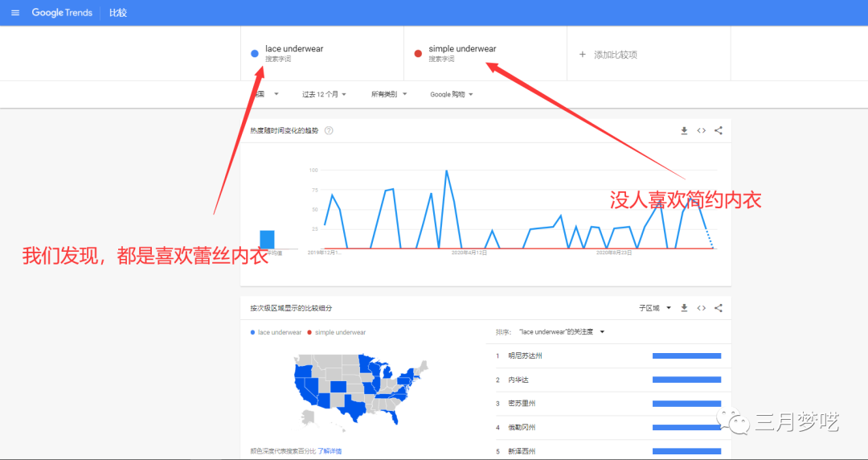Click simple underwear in the map legend

[337, 332]
